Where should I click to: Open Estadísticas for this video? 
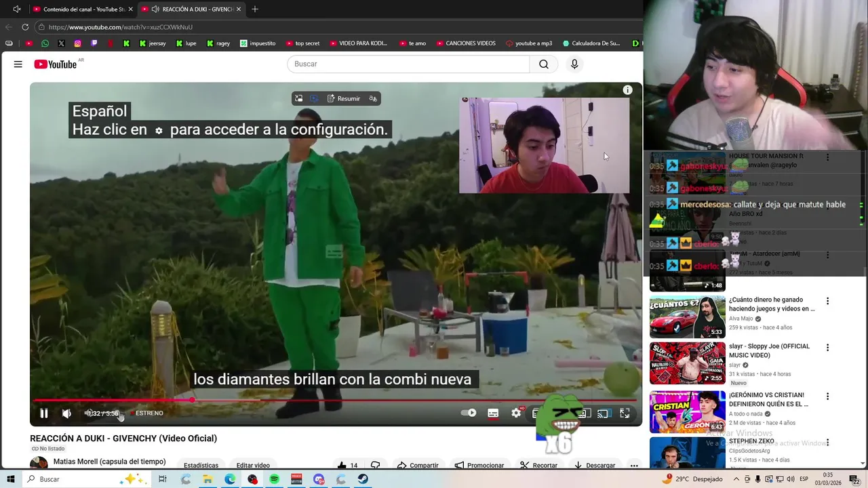[201, 466]
